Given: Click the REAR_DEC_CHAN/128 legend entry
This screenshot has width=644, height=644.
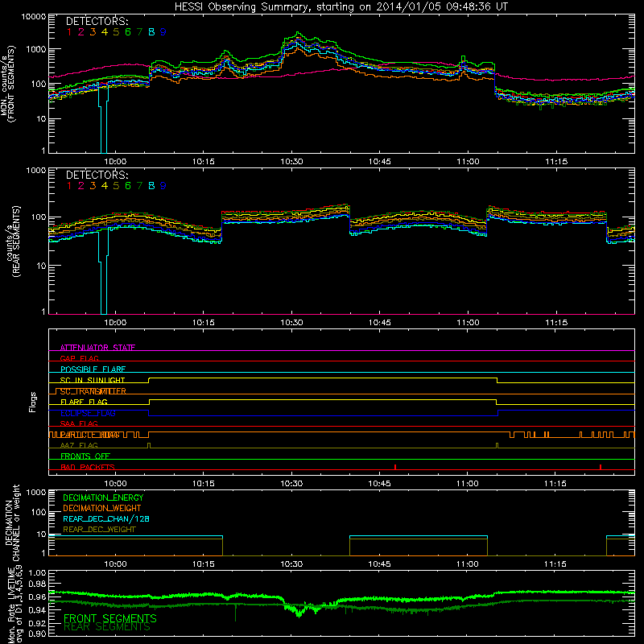Looking at the screenshot, I should [x=106, y=518].
